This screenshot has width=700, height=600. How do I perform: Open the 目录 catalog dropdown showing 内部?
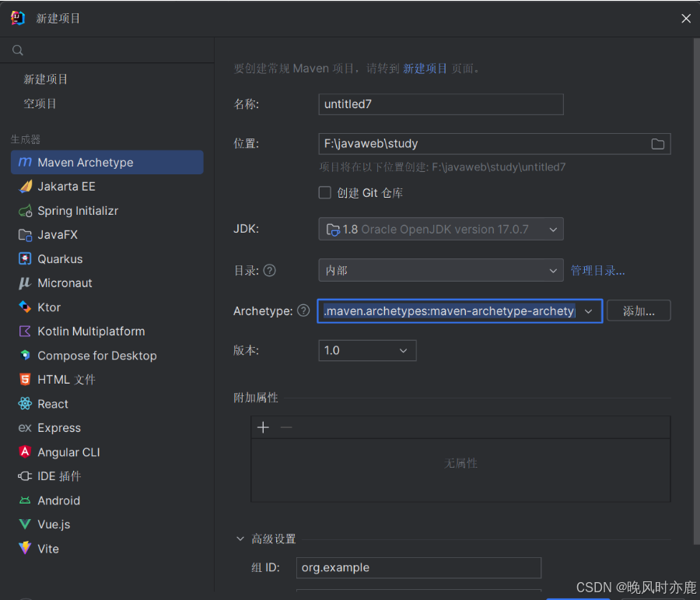click(x=441, y=270)
